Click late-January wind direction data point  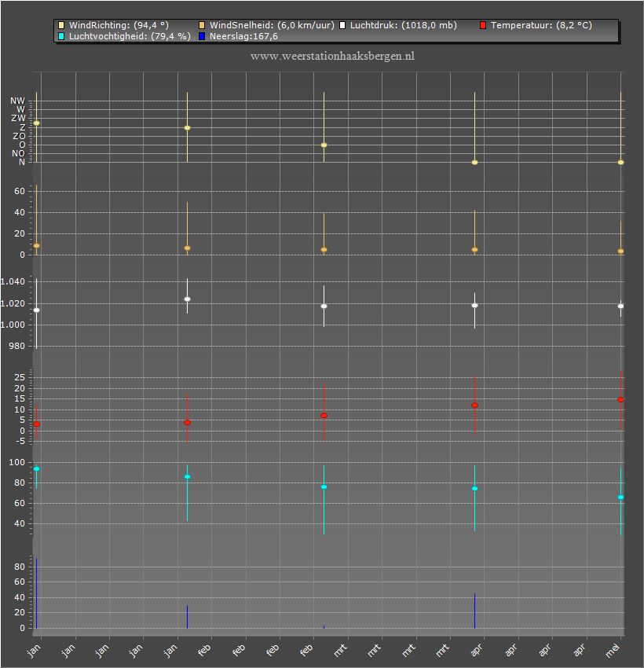[x=187, y=128]
